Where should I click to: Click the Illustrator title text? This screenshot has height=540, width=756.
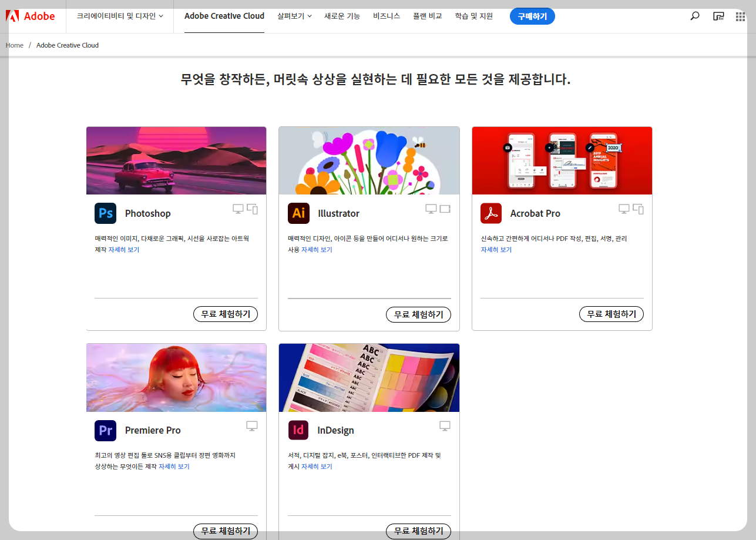338,213
